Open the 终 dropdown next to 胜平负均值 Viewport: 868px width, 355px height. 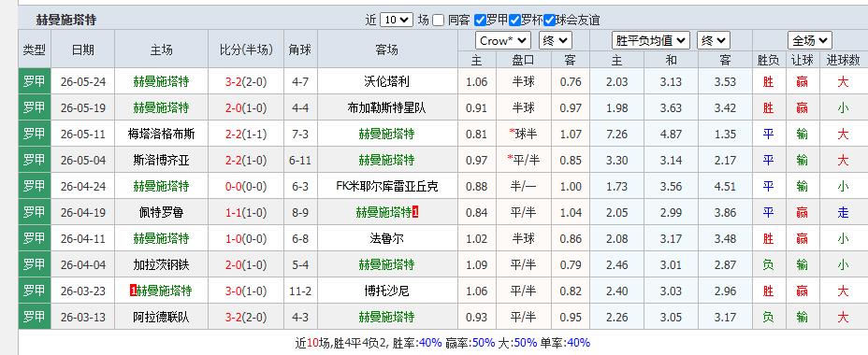714,40
